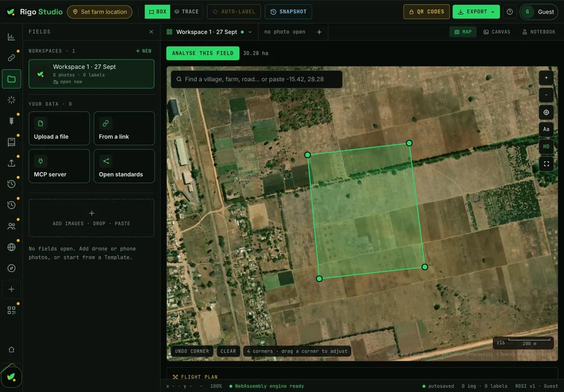Choose Upload a file
The image size is (564, 392).
(59, 129)
